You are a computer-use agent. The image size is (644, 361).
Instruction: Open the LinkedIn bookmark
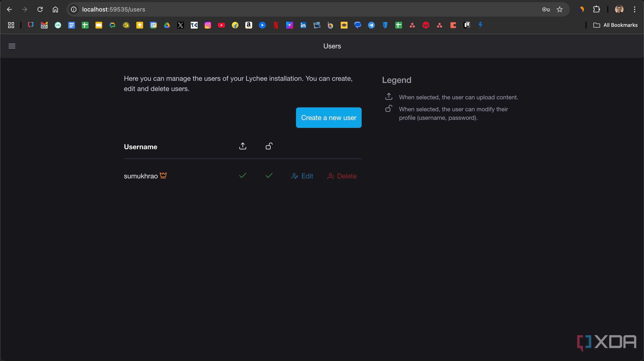tap(303, 25)
